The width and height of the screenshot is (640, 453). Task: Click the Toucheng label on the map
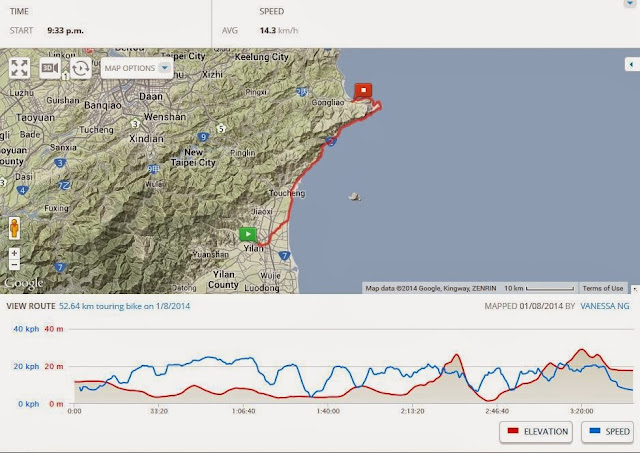tap(287, 193)
